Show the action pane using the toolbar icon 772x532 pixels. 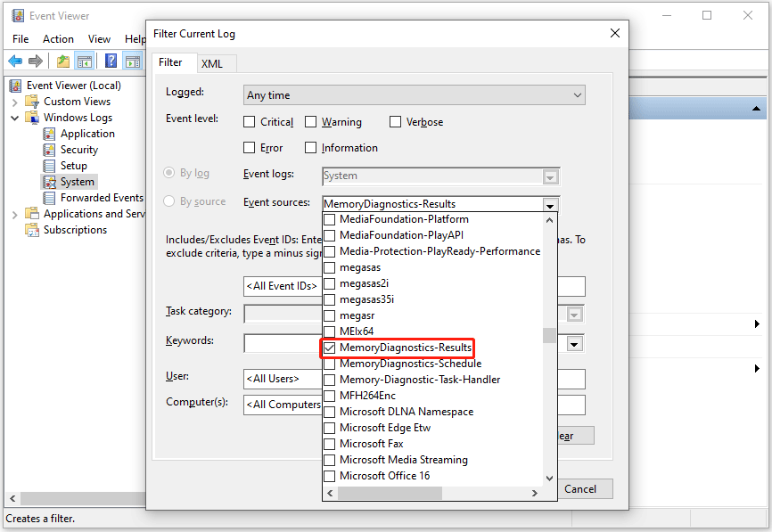(x=134, y=61)
